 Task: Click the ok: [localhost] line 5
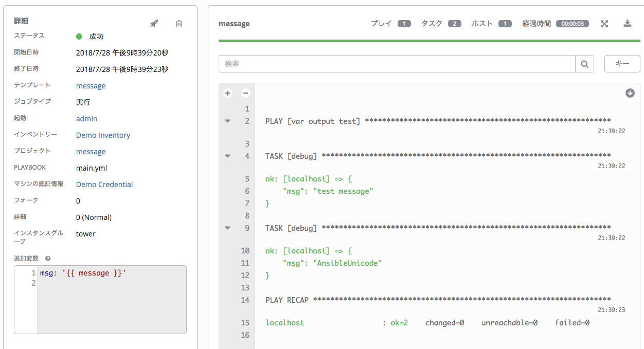click(x=309, y=179)
